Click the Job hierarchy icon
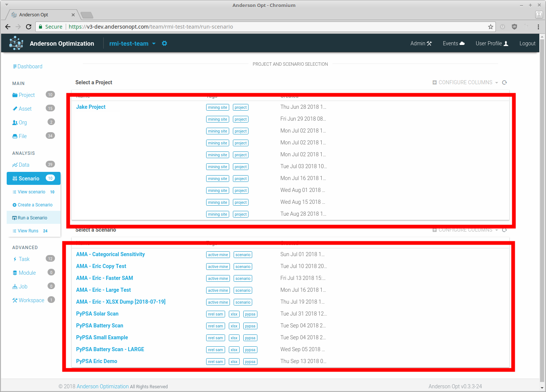The width and height of the screenshot is (546, 392). [15, 287]
